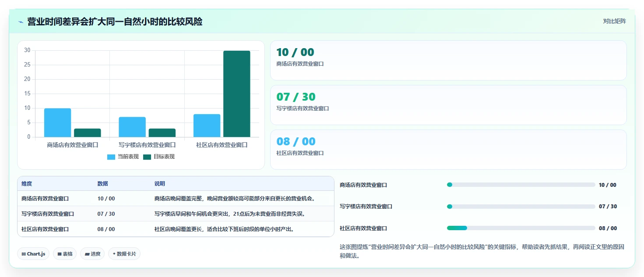Click progress value 07 / 30
Viewport: 644px width, 277px height.
(608, 207)
